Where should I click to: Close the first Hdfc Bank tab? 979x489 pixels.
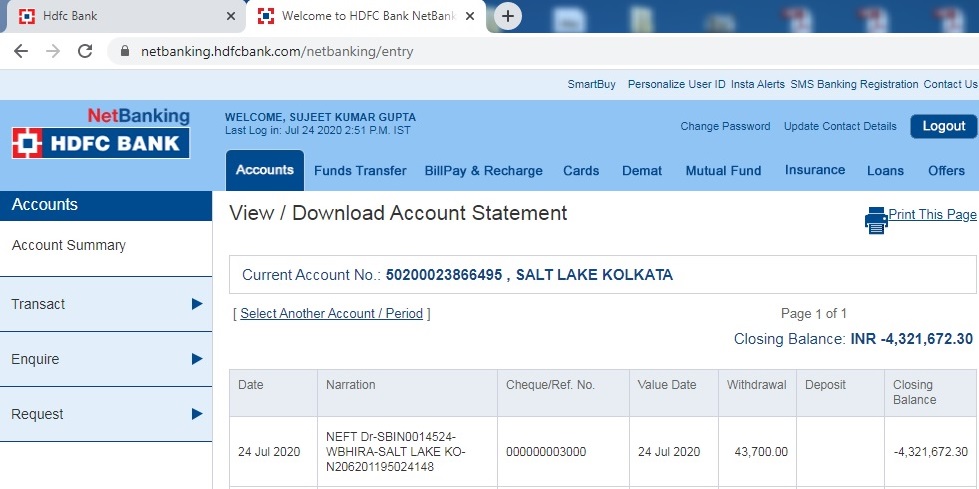click(x=231, y=17)
